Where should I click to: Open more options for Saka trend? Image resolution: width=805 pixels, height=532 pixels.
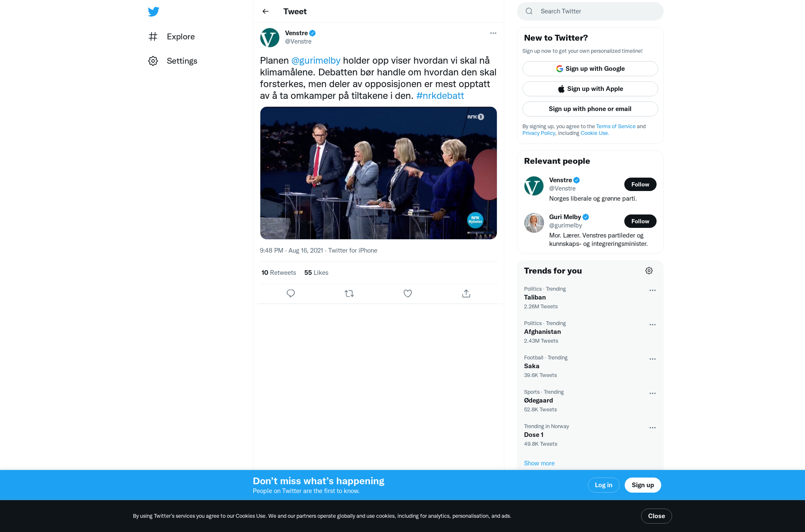pos(652,359)
